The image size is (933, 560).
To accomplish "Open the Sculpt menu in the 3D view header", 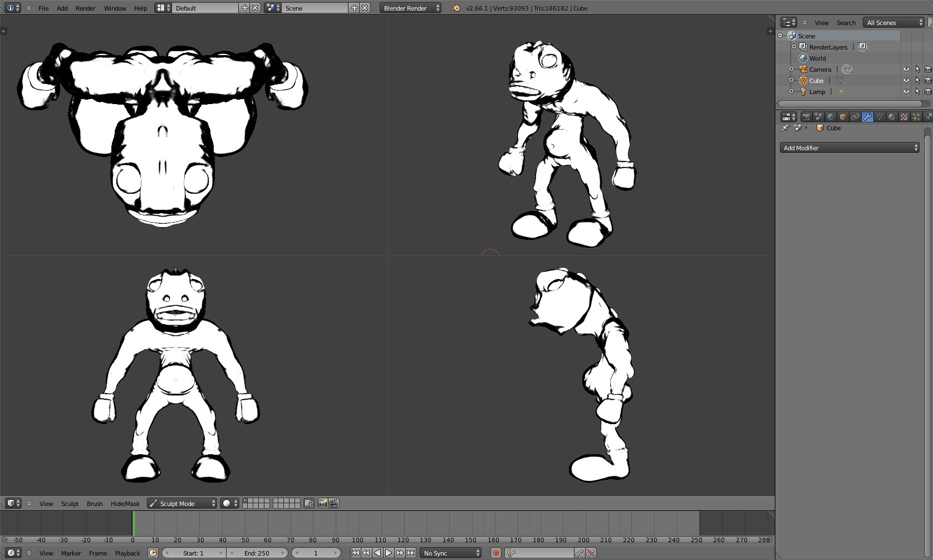I will pyautogui.click(x=69, y=503).
